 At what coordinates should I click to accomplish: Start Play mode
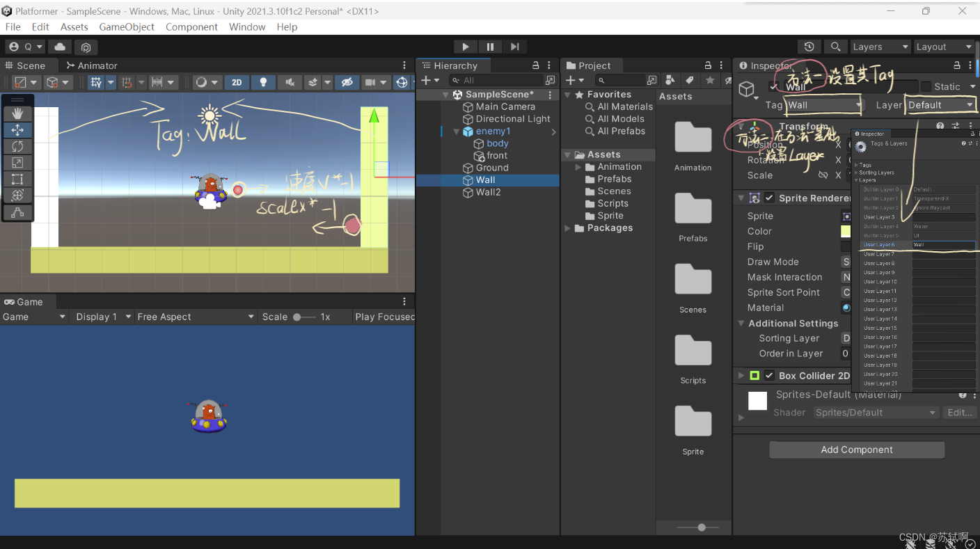[x=466, y=47]
